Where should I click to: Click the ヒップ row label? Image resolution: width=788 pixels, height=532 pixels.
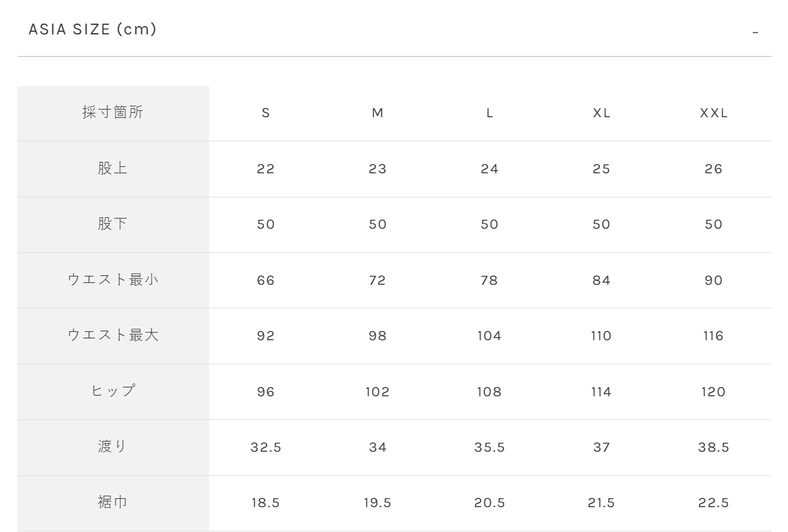pyautogui.click(x=113, y=391)
